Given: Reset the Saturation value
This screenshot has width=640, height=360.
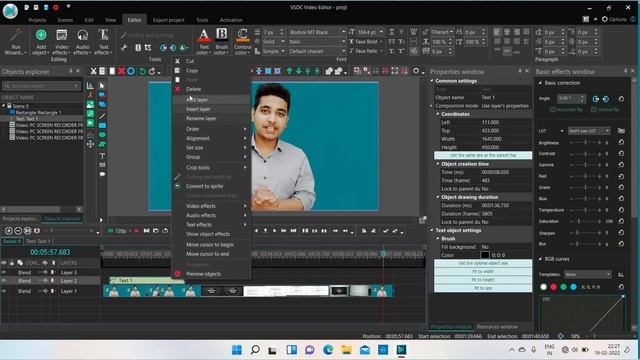Looking at the screenshot, I should pos(621,221).
